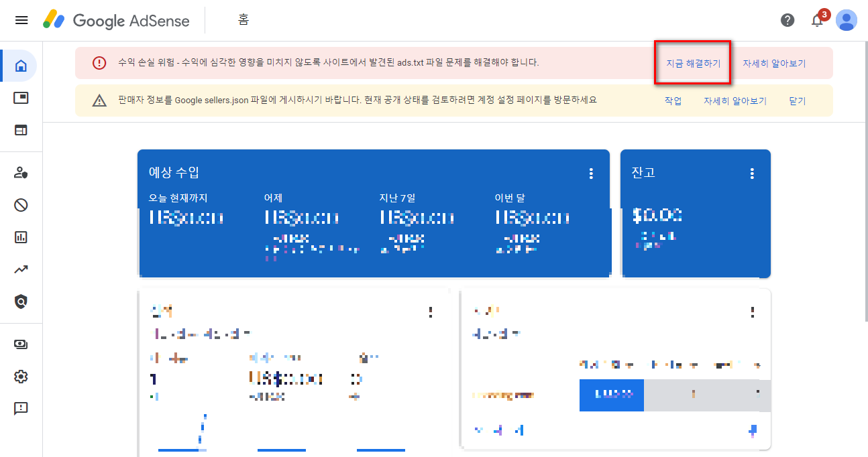Open the 잔고 card three-dot menu
This screenshot has width=868, height=457.
coord(752,173)
